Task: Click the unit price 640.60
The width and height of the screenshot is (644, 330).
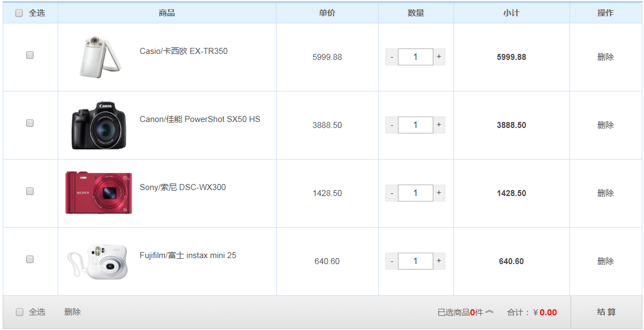Action: coord(327,261)
